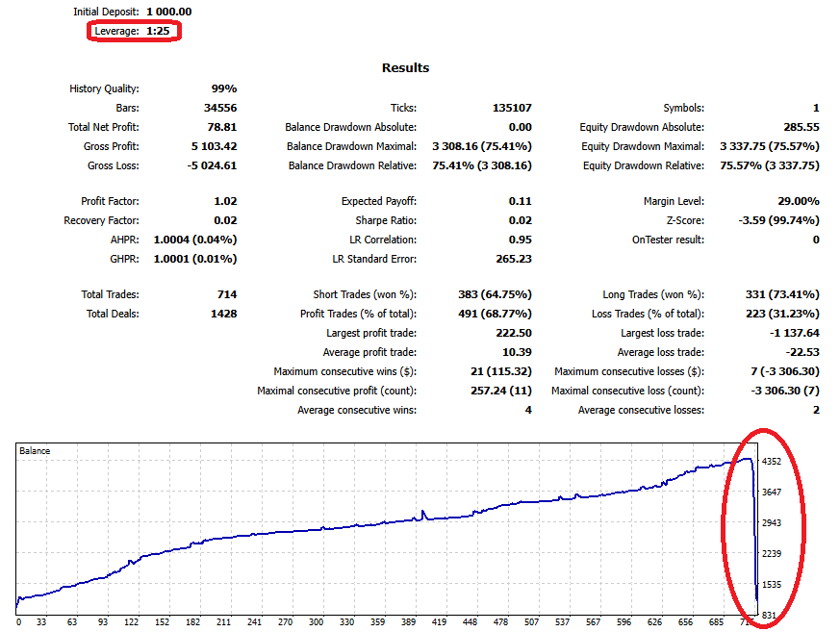Select the Total Trades count 714

[225, 294]
